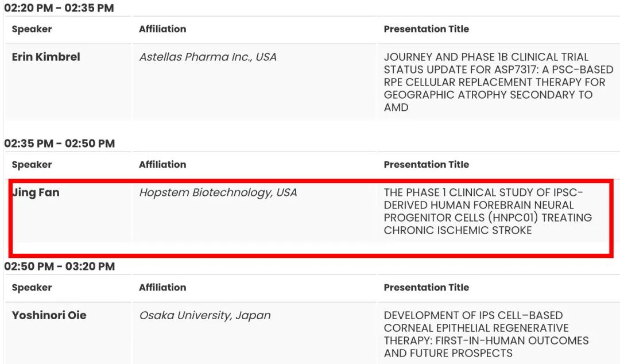Image resolution: width=620 pixels, height=364 pixels.
Task: Click the 02:50 PM - 03:20 PM time slot
Action: click(x=60, y=266)
